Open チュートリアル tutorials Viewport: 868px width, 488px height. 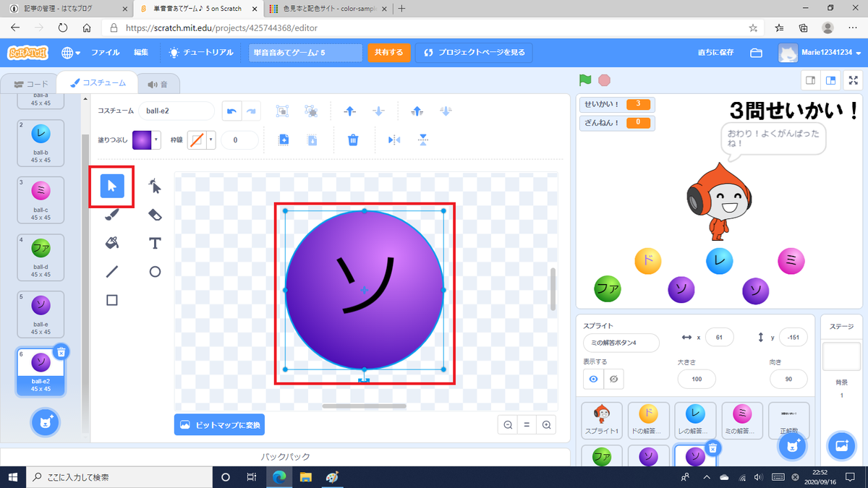201,53
